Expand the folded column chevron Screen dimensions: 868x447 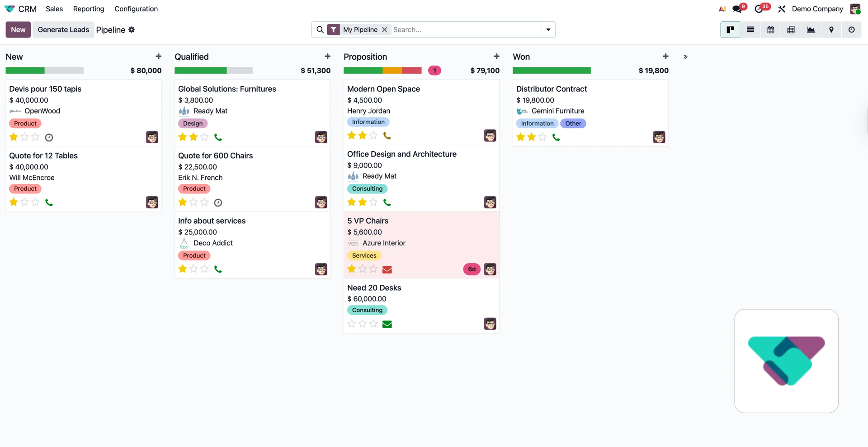click(x=685, y=57)
